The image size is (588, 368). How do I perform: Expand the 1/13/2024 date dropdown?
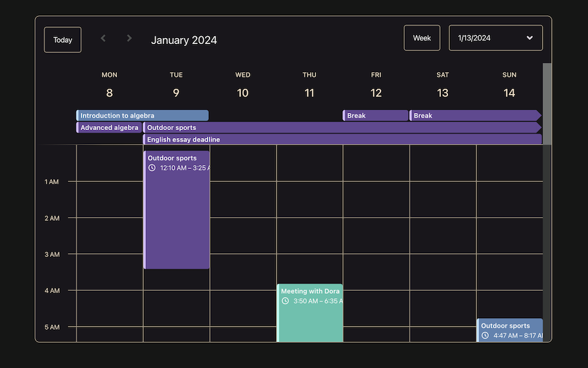[495, 38]
